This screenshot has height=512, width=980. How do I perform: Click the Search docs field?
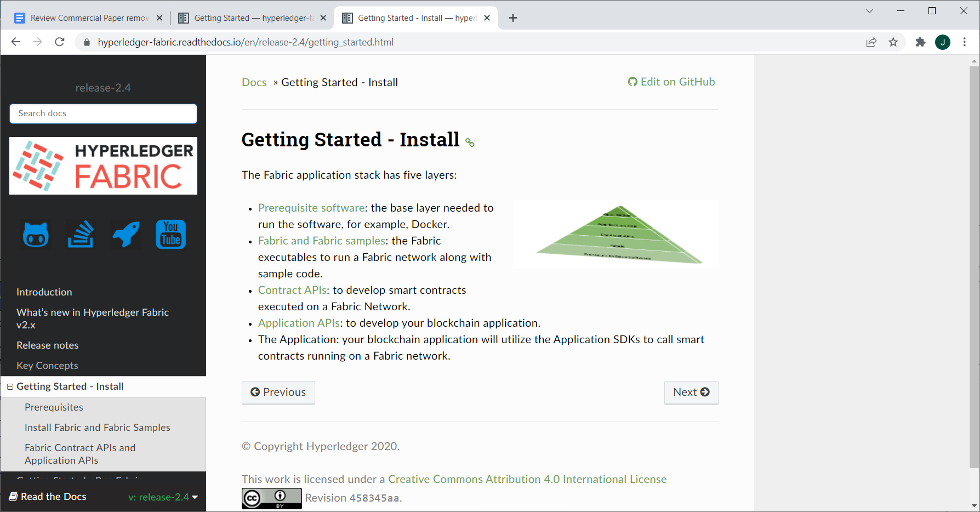tap(103, 113)
